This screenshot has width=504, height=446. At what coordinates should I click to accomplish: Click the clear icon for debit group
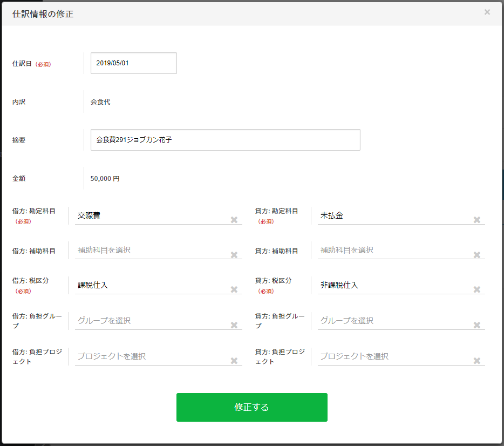coord(234,325)
